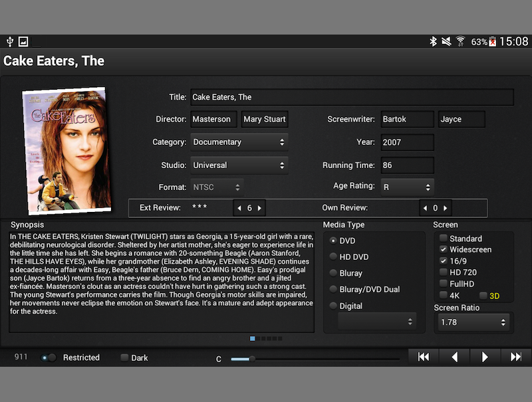Expand the Age Rating dropdown

coord(407,187)
